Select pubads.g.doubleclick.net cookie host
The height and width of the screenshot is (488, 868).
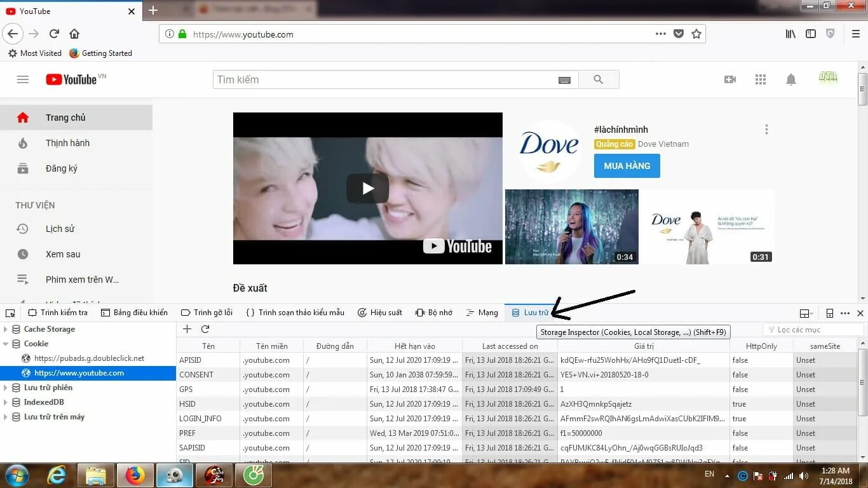coord(89,358)
